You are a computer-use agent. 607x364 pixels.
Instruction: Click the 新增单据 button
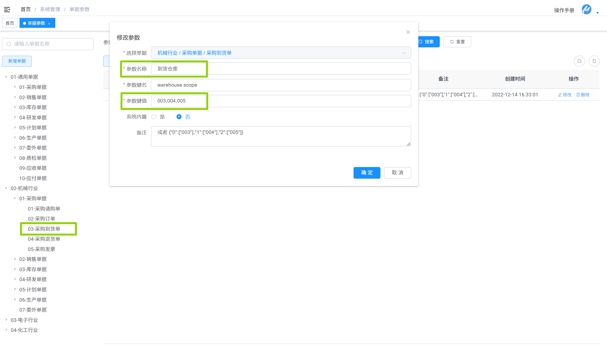pos(17,61)
